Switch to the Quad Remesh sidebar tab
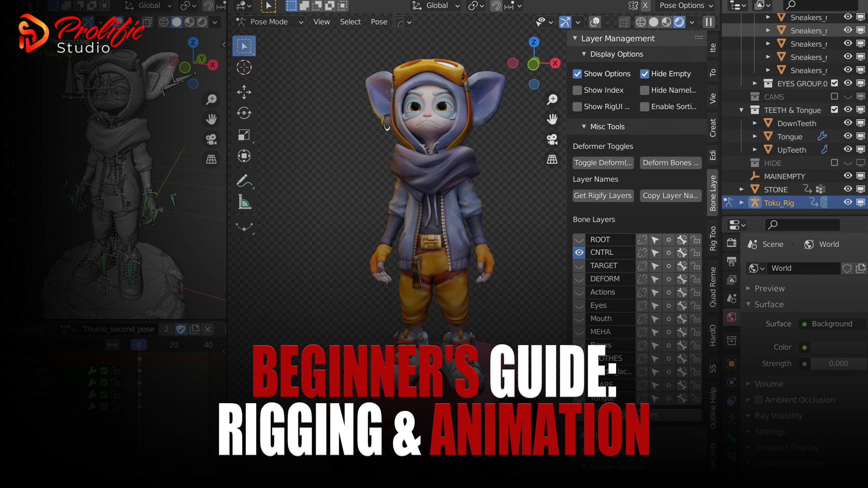This screenshot has height=488, width=868. tap(713, 287)
